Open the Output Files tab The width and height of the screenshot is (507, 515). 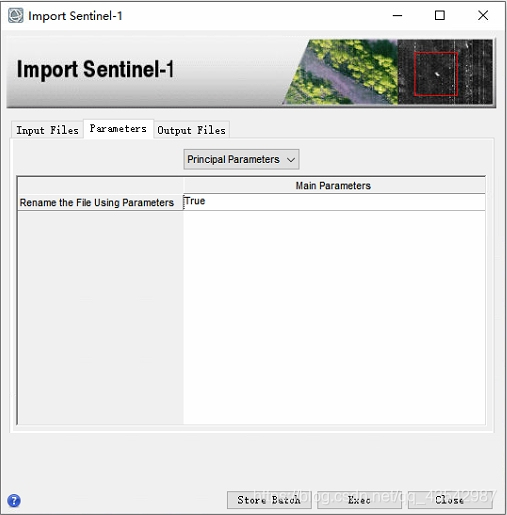[191, 130]
